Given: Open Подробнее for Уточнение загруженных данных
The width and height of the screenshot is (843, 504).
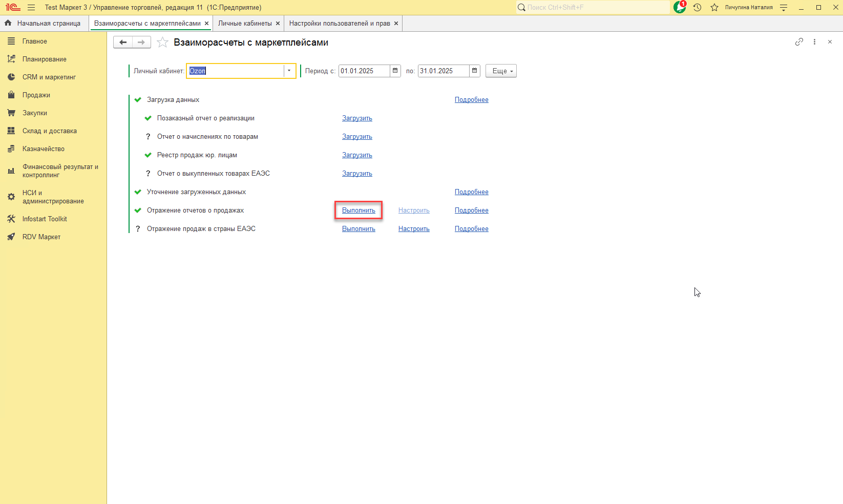Looking at the screenshot, I should point(472,192).
